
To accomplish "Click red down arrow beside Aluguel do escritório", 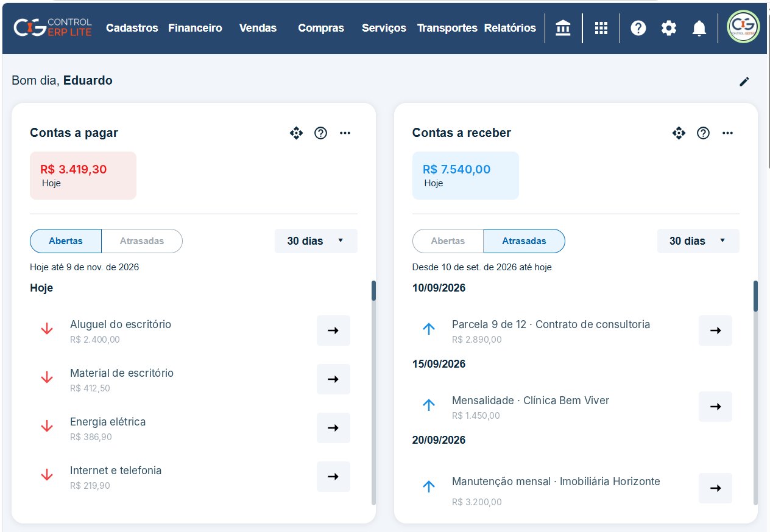I will (x=47, y=329).
